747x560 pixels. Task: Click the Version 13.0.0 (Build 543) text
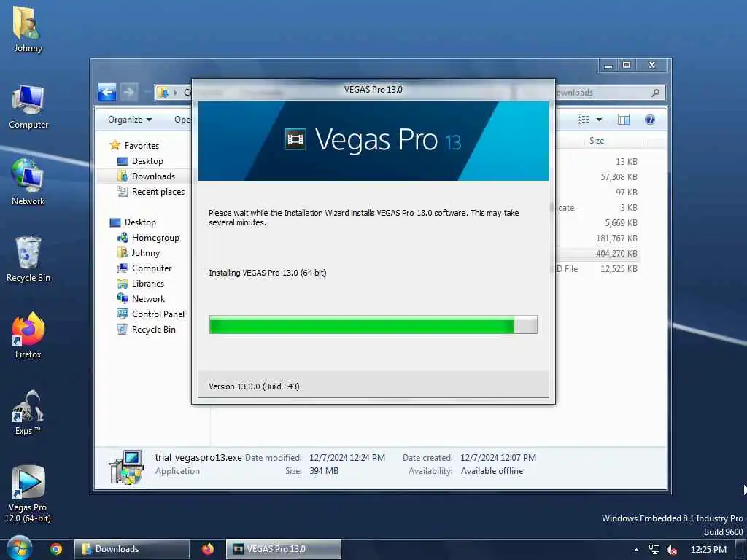point(254,386)
